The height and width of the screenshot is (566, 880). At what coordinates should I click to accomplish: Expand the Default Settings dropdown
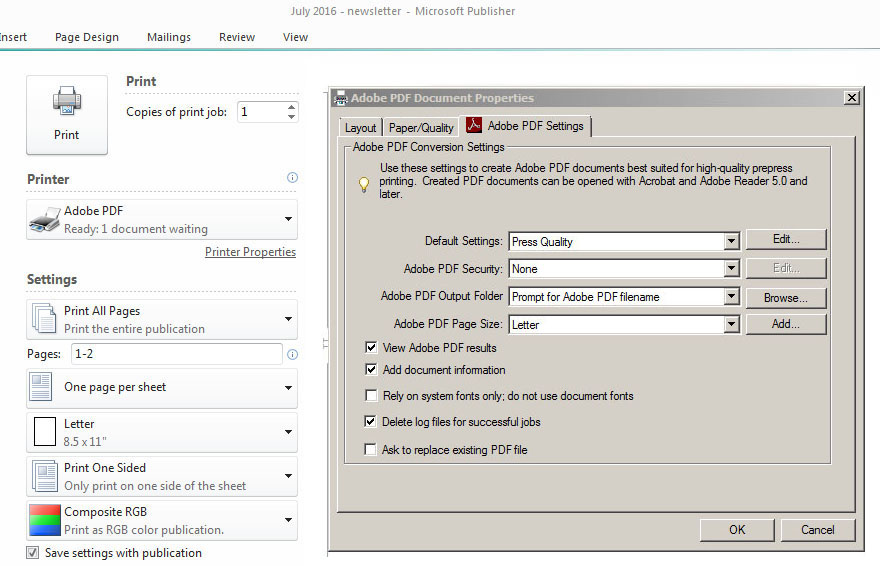pyautogui.click(x=731, y=241)
